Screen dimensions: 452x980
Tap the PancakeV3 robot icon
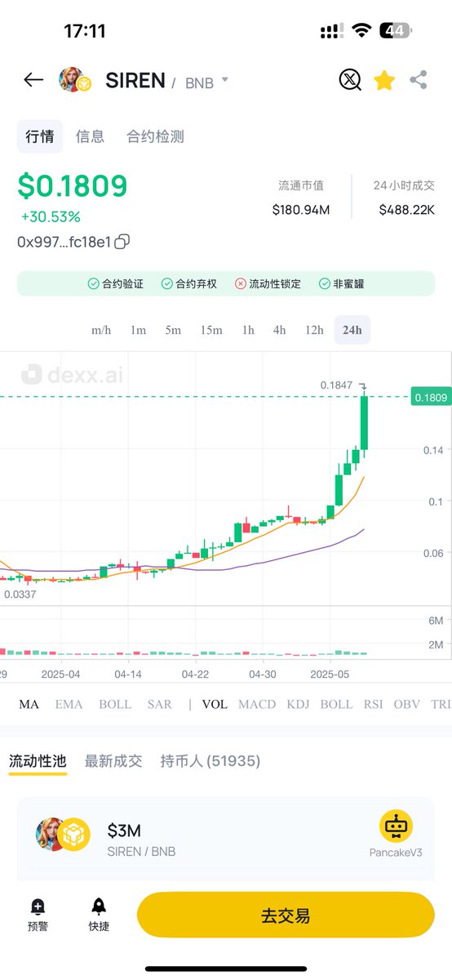click(396, 826)
